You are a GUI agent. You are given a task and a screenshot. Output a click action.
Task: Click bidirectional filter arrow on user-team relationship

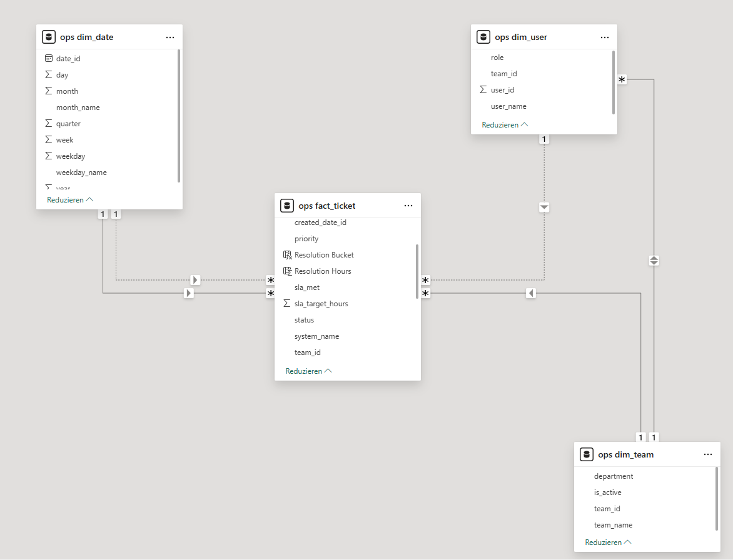point(654,261)
